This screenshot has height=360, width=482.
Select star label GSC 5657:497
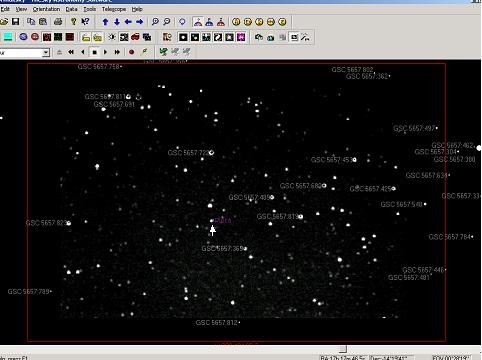point(414,128)
